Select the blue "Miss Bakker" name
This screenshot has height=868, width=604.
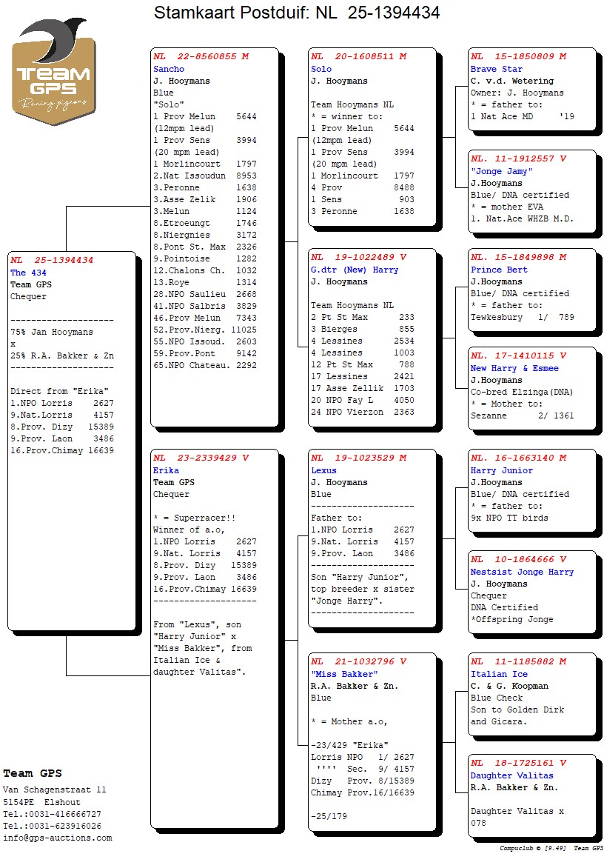344,674
